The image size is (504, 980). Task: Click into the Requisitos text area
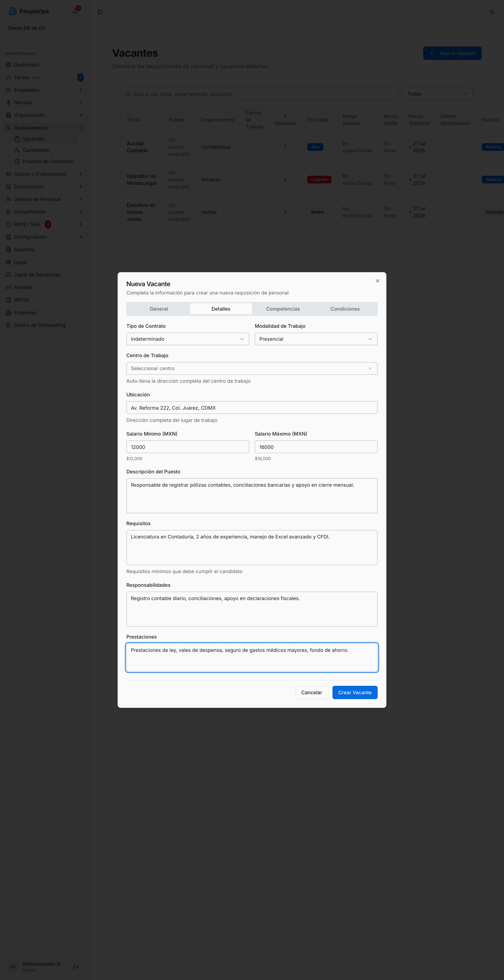click(252, 547)
